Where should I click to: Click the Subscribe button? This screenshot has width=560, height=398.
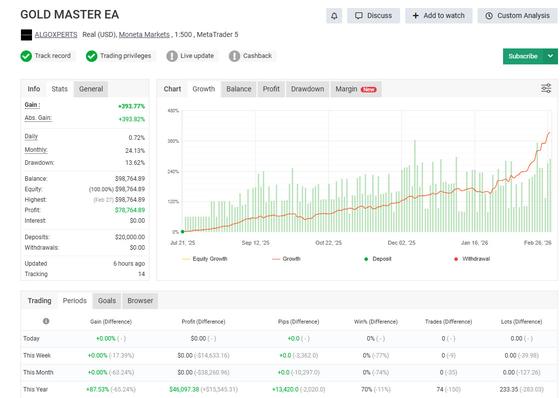523,56
